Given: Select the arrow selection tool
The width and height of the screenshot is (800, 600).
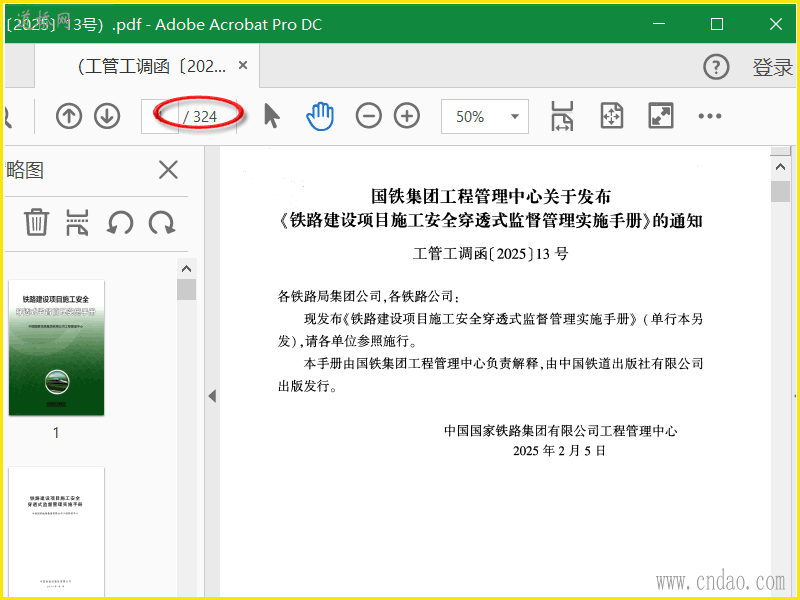Looking at the screenshot, I should [272, 115].
